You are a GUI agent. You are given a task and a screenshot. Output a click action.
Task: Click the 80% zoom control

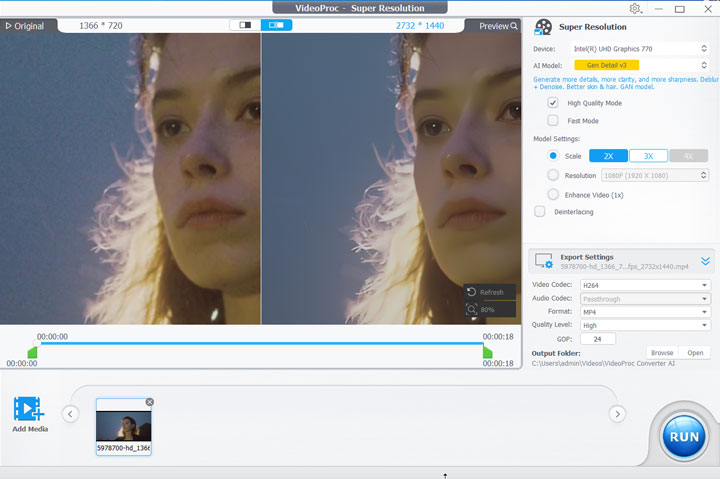[489, 310]
